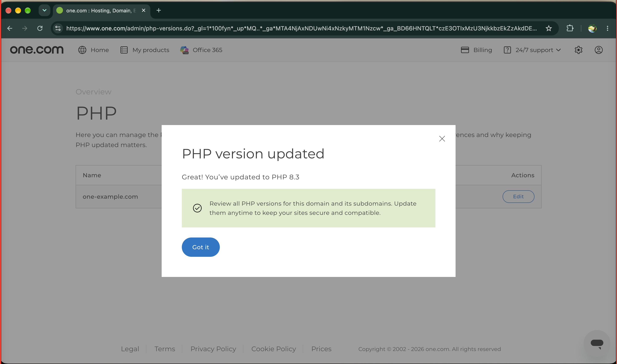This screenshot has height=364, width=617.
Task: Open the chat support bubble
Action: [597, 343]
